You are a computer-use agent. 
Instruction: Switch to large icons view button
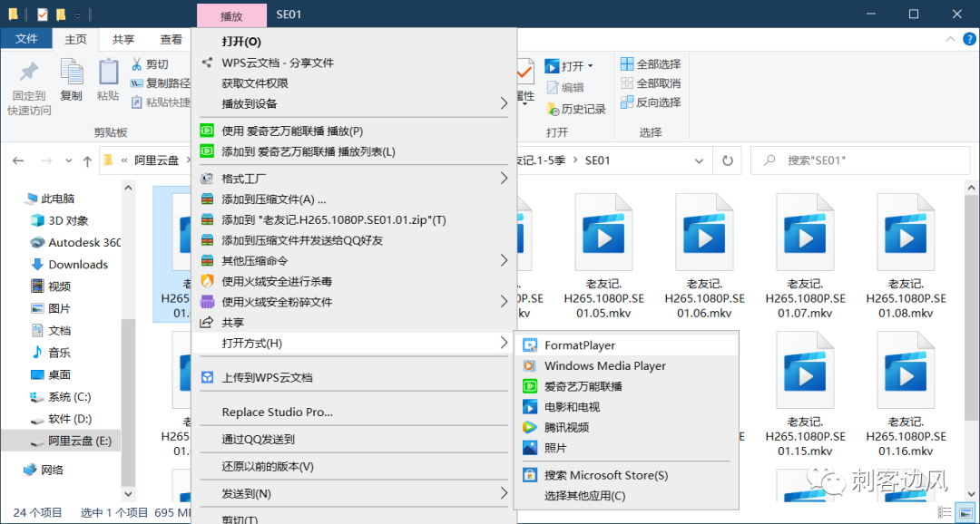pyautogui.click(x=965, y=513)
